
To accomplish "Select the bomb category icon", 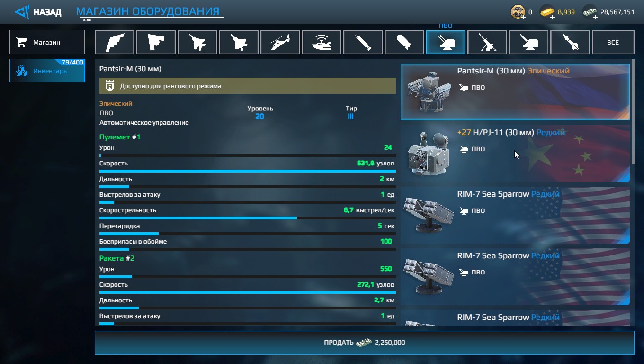I will (x=404, y=42).
